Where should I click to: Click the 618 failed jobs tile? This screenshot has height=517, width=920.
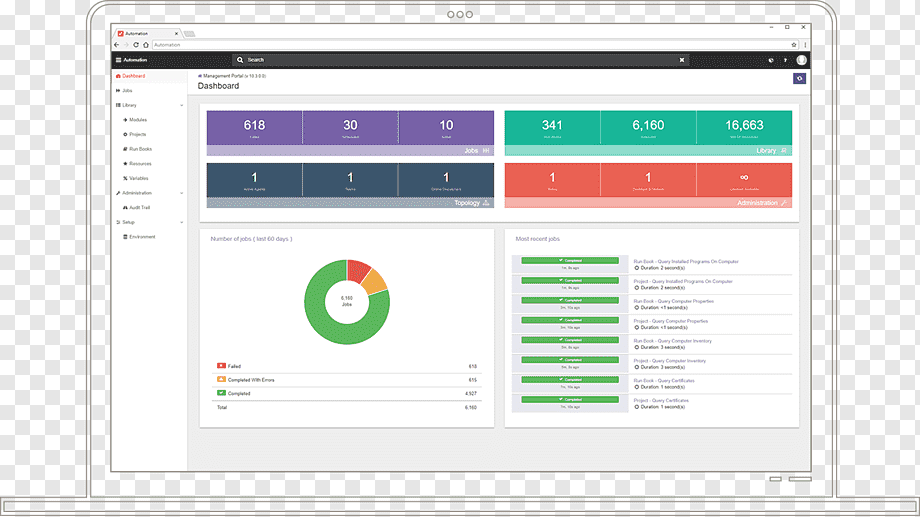point(254,127)
